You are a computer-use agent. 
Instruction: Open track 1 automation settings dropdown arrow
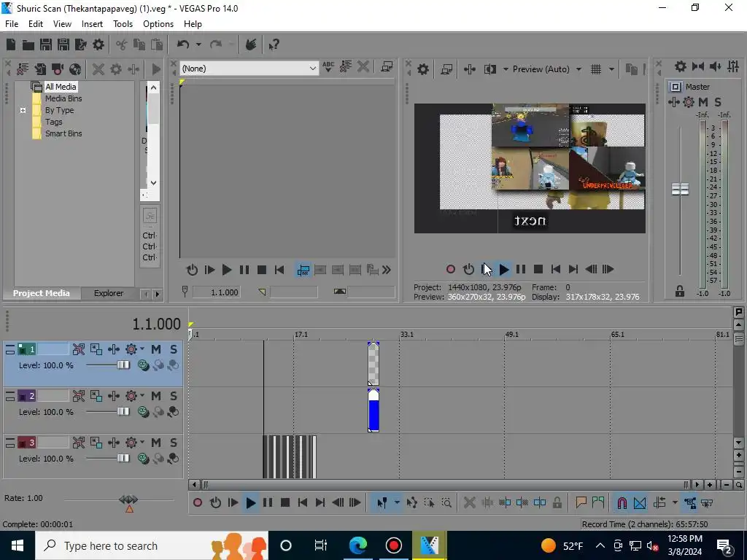coord(142,349)
